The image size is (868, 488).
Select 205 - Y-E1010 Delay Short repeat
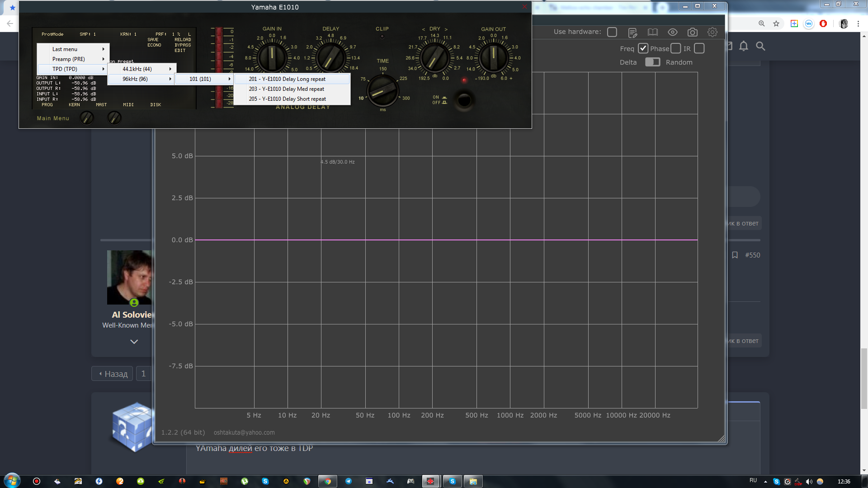tap(292, 99)
